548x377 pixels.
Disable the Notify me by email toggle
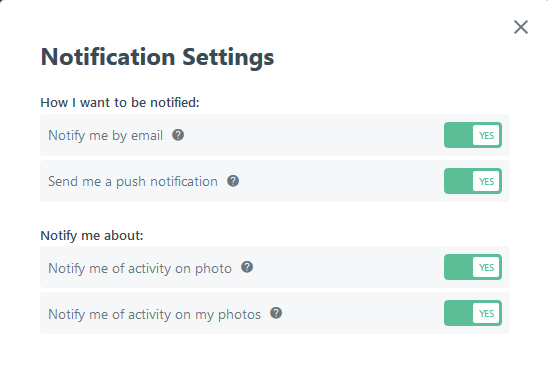tap(473, 135)
